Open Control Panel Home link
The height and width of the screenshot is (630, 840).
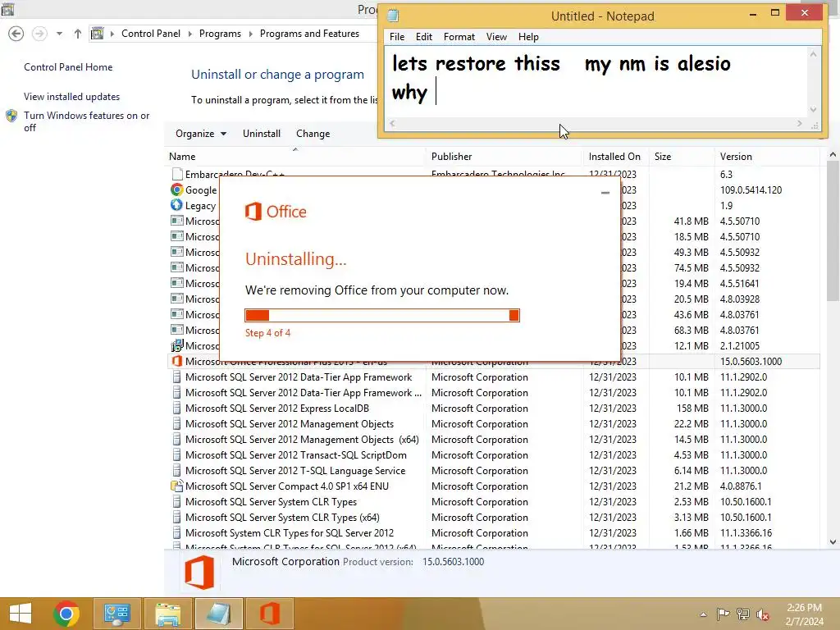tap(68, 67)
